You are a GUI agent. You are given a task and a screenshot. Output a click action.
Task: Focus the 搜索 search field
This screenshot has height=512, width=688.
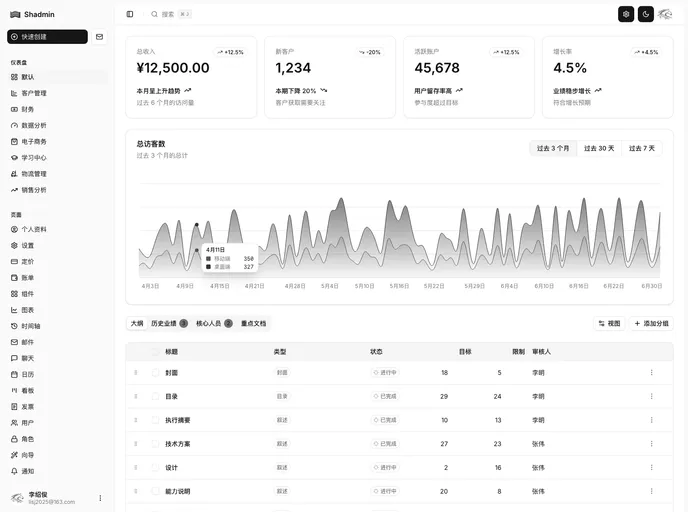coord(171,14)
